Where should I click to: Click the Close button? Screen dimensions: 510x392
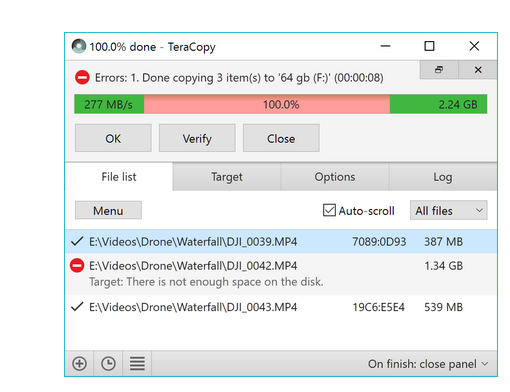point(281,138)
